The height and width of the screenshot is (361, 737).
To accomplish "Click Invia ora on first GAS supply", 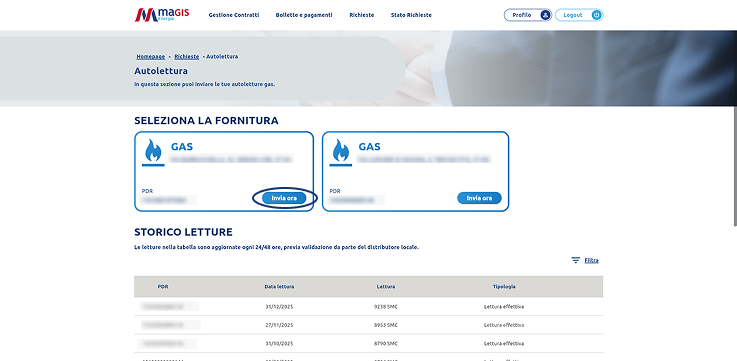I will (x=284, y=198).
